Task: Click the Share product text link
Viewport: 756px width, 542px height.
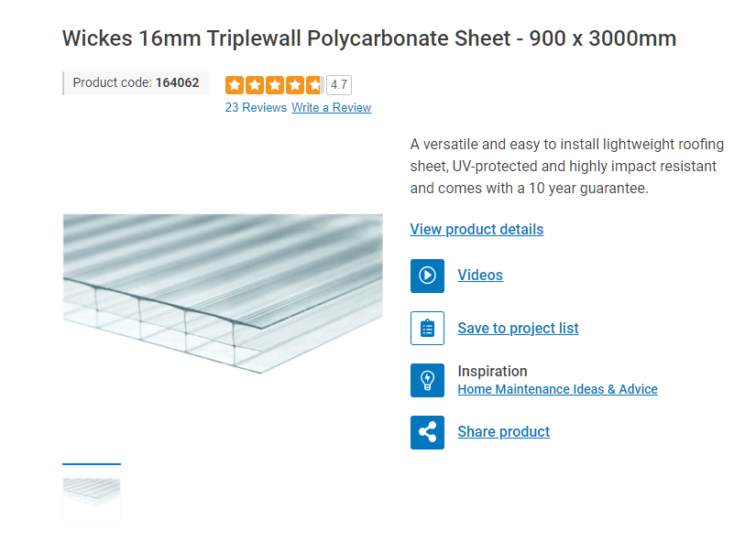Action: [503, 432]
